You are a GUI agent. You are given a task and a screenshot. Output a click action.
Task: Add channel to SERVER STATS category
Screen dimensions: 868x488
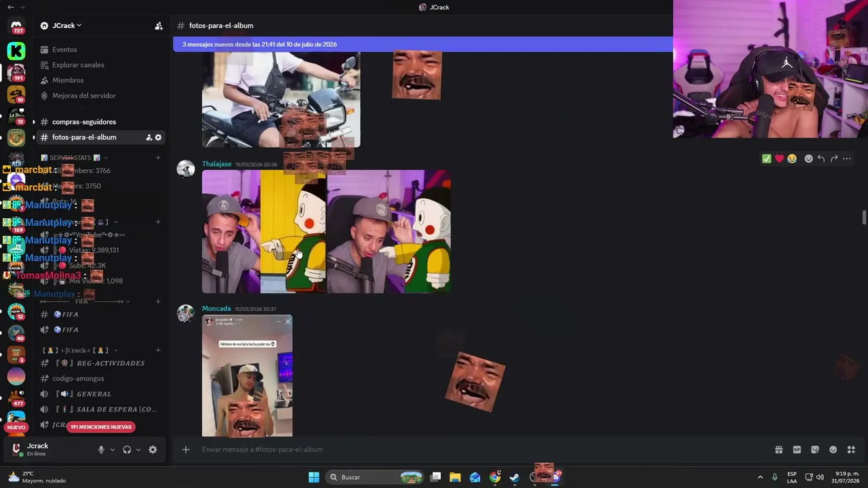[x=158, y=158]
